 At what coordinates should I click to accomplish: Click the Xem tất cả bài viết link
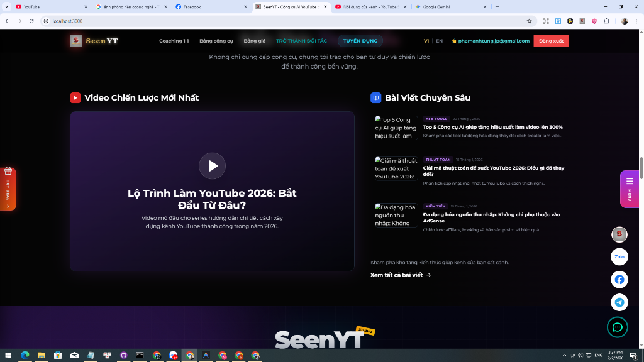(401, 275)
